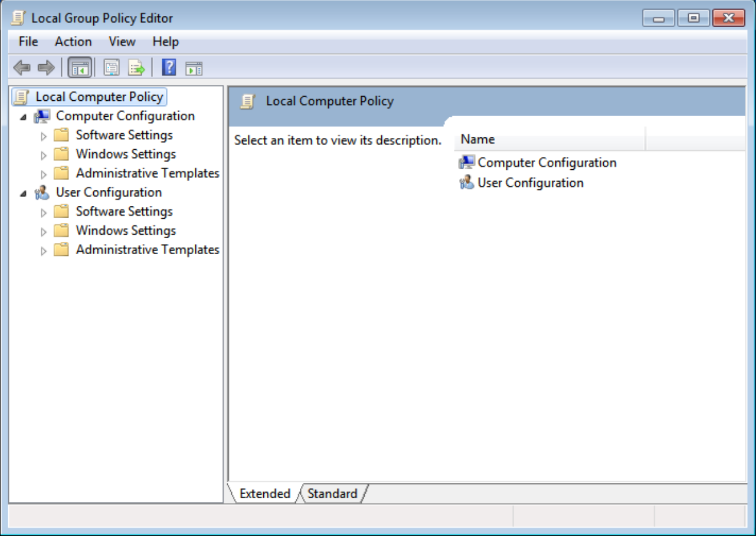
Task: Select Software Settings folder under User Configuration
Action: click(x=124, y=211)
